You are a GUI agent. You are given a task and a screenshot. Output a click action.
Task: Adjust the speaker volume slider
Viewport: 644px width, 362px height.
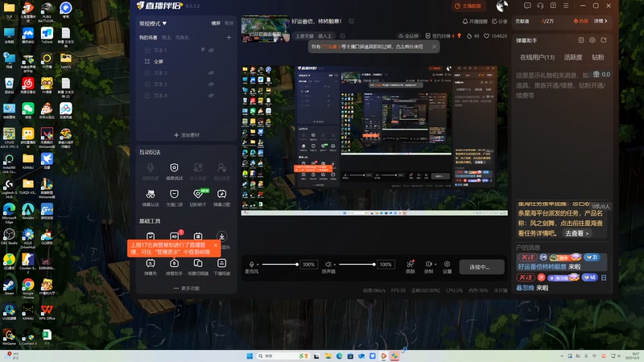tap(357, 265)
